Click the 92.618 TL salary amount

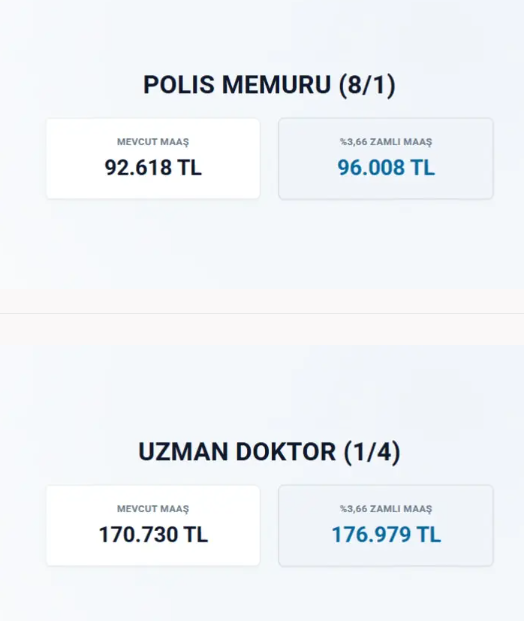coord(153,167)
